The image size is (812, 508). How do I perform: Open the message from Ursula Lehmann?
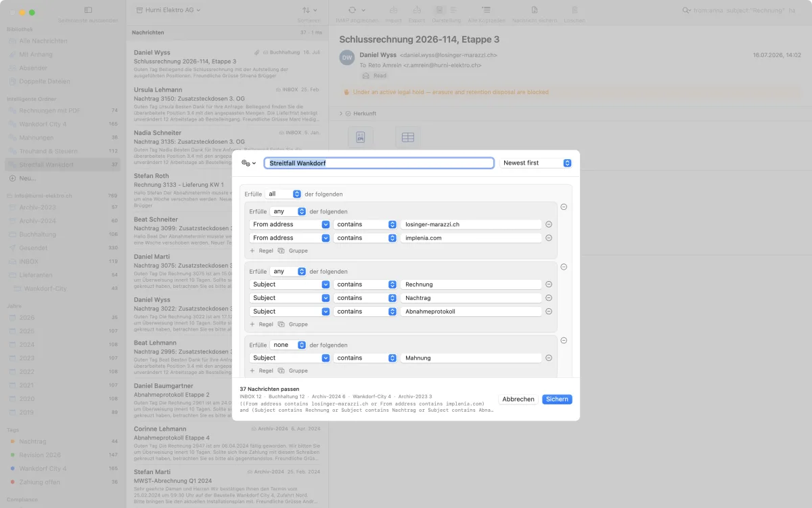tap(227, 103)
